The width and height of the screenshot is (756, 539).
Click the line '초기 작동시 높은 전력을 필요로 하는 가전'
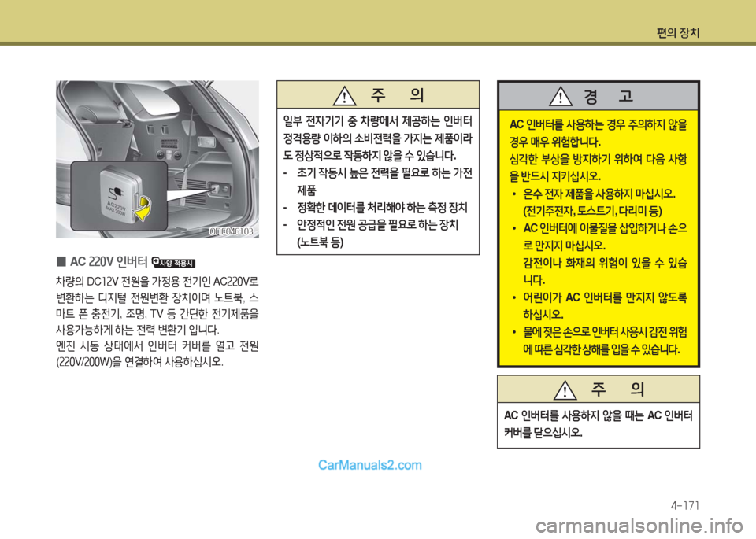point(385,173)
